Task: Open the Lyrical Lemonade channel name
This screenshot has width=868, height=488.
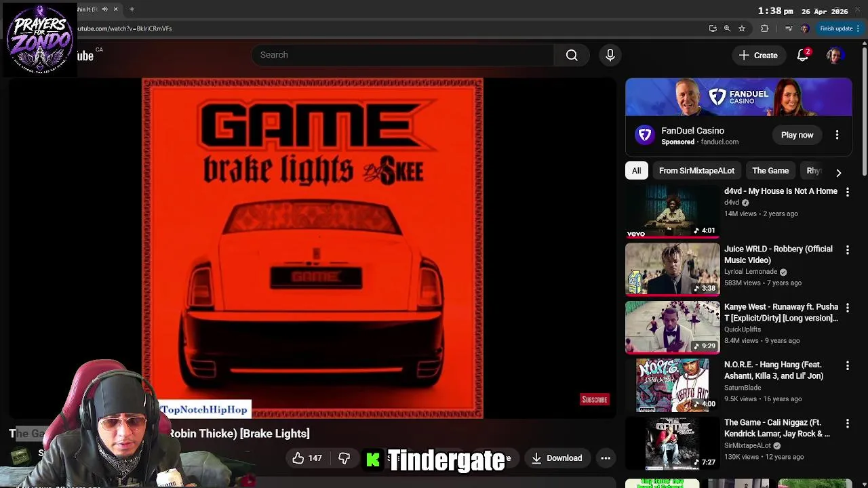Action: pyautogui.click(x=751, y=272)
